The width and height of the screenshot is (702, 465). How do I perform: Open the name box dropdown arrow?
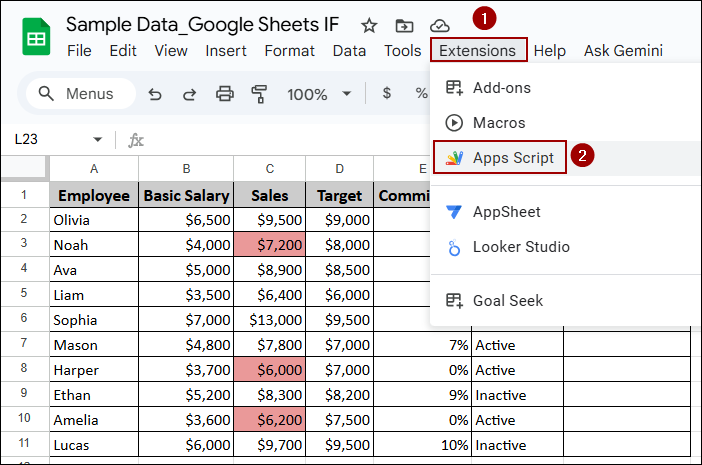pyautogui.click(x=97, y=140)
